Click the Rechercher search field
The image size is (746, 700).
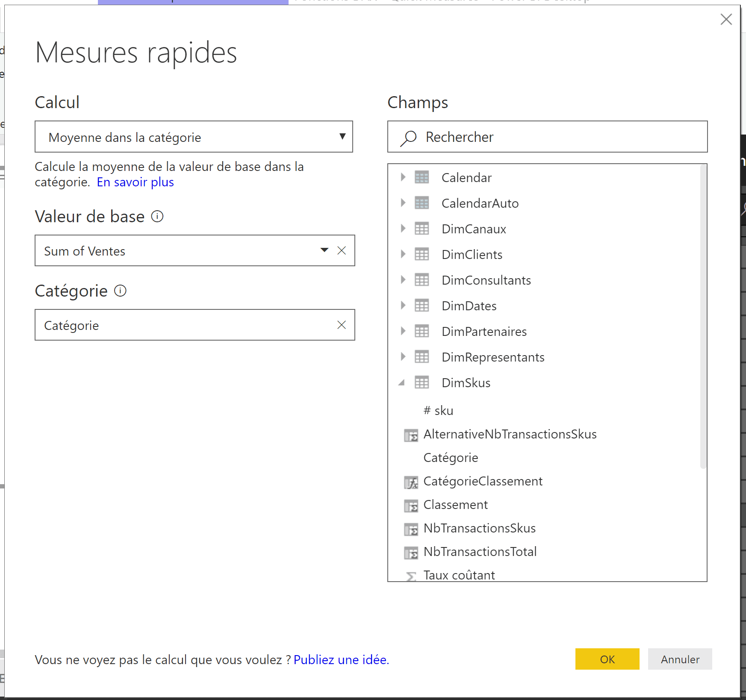(x=547, y=137)
